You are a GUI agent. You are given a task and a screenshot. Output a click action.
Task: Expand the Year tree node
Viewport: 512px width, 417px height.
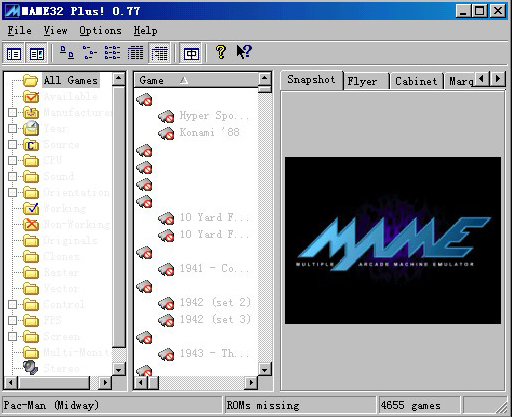(12, 128)
